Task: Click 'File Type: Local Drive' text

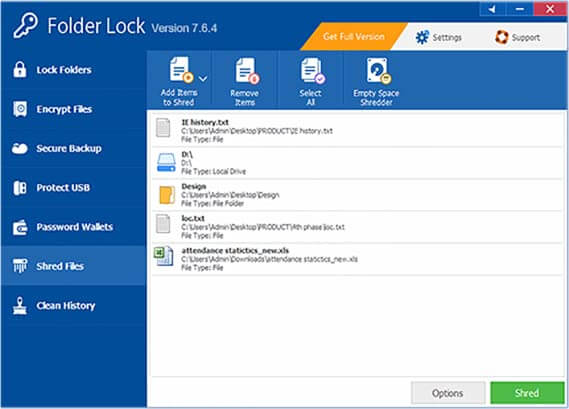Action: pyautogui.click(x=213, y=171)
